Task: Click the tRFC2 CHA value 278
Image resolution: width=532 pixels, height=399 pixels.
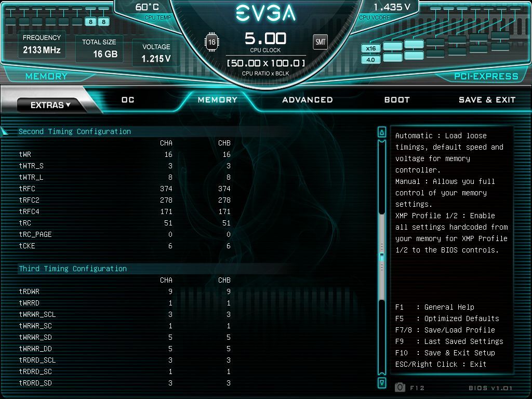Action: tap(166, 200)
